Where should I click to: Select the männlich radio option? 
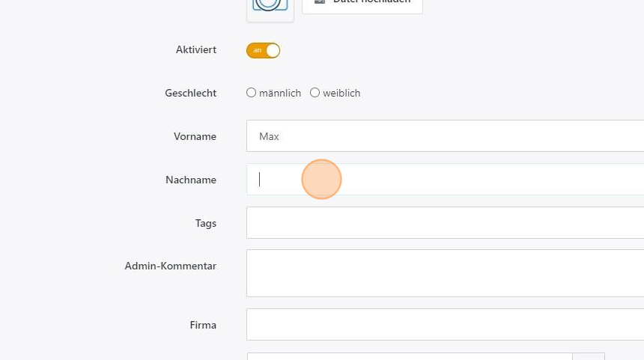(252, 93)
